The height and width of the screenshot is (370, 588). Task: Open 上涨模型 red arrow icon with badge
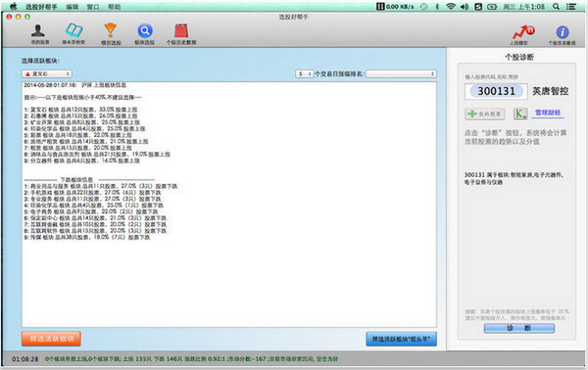[x=523, y=32]
